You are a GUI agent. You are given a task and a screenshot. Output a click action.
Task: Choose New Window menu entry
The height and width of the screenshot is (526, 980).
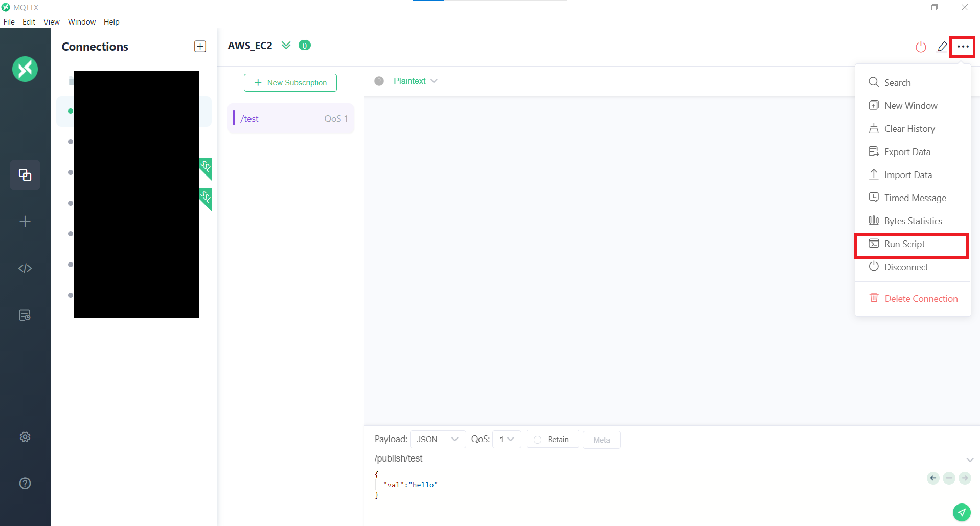click(x=913, y=105)
